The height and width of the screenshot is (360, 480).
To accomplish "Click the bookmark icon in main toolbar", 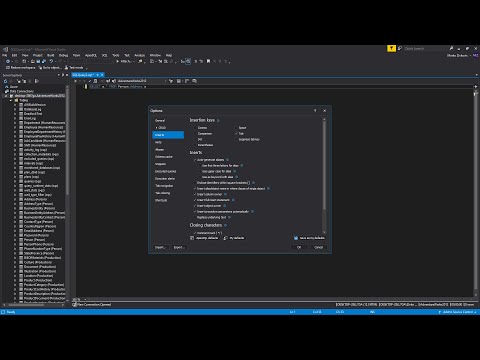I will tap(208, 61).
